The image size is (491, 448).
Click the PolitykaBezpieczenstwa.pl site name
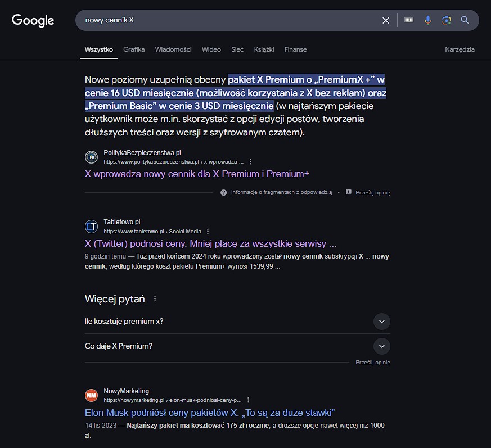pos(142,153)
